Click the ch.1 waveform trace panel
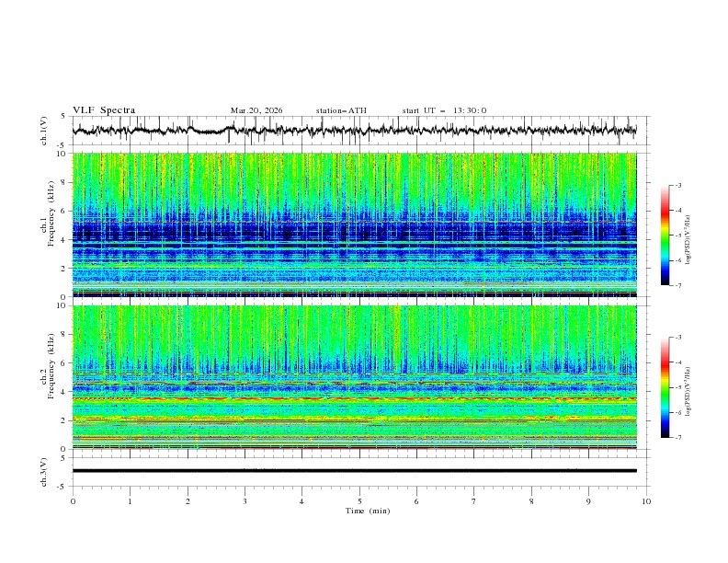The height and width of the screenshot is (563, 728). point(358,131)
